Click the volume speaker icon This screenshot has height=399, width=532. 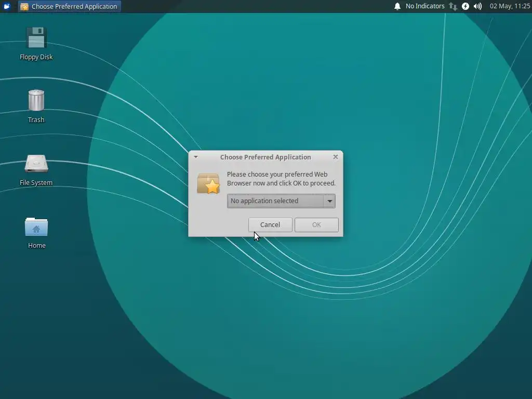(478, 6)
